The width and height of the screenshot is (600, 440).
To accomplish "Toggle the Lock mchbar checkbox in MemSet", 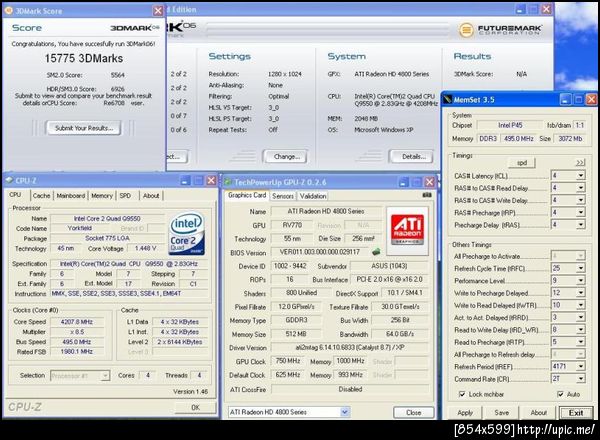I will (x=462, y=394).
